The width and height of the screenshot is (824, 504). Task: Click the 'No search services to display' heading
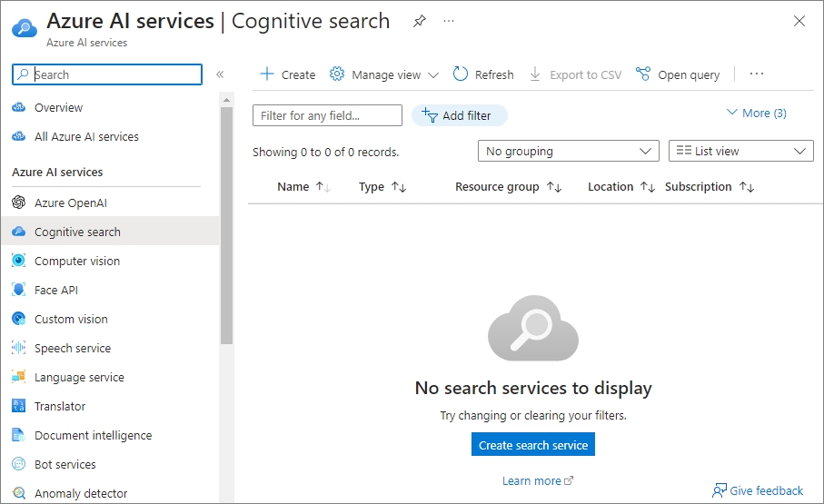533,388
